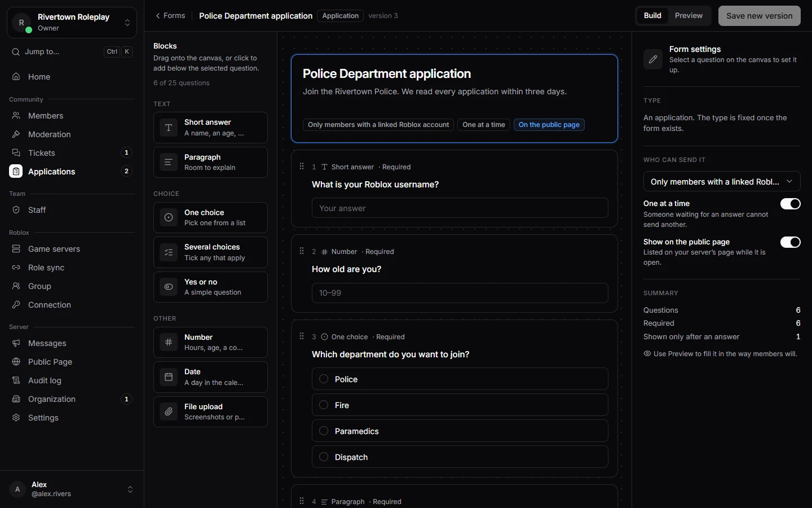This screenshot has height=508, width=812.
Task: Click the Short answer block icon
Action: [169, 128]
